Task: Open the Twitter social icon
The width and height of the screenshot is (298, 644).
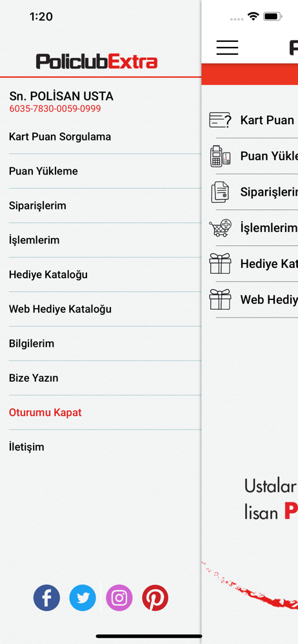Action: [x=83, y=598]
